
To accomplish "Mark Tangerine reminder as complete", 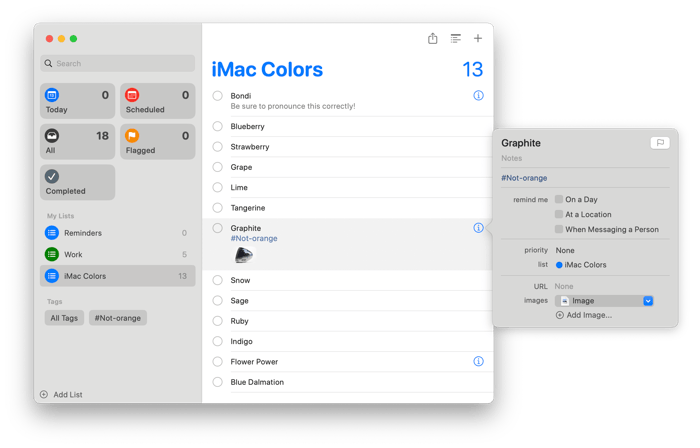I will (x=217, y=207).
